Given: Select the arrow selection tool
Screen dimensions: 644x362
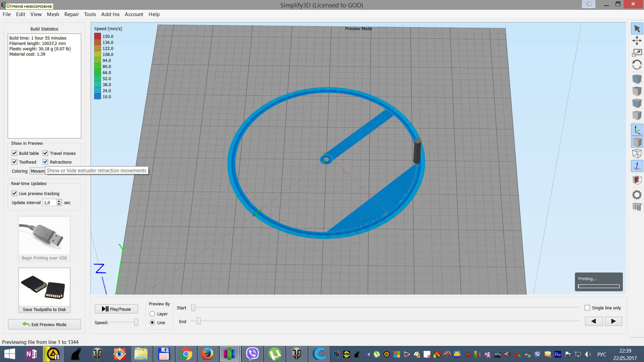Looking at the screenshot, I should point(637,29).
